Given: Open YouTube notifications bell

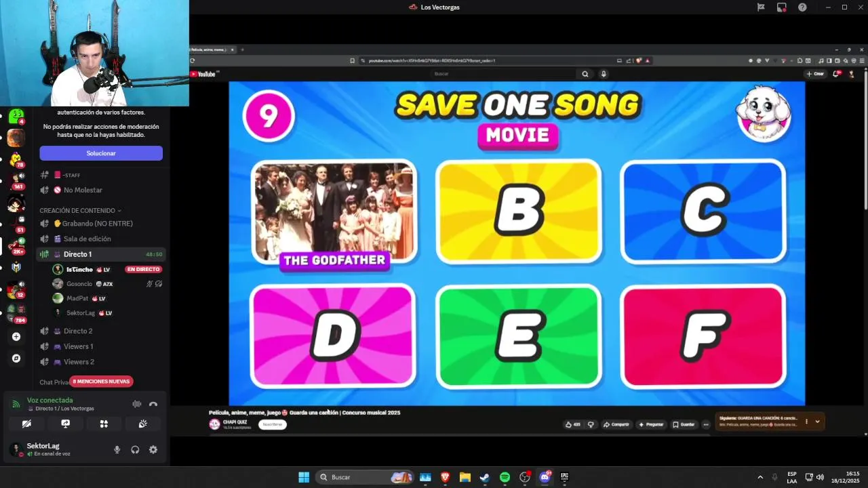Looking at the screenshot, I should [x=836, y=74].
